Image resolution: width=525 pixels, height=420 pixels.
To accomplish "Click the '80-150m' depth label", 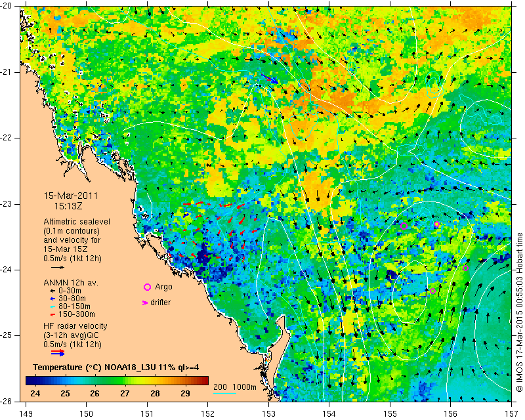I will click(74, 306).
